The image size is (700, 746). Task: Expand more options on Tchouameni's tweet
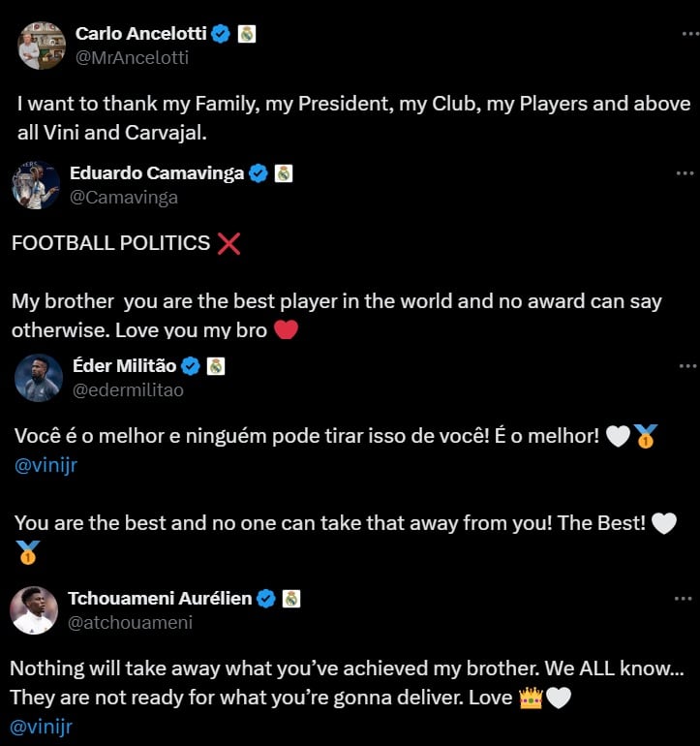point(685,600)
